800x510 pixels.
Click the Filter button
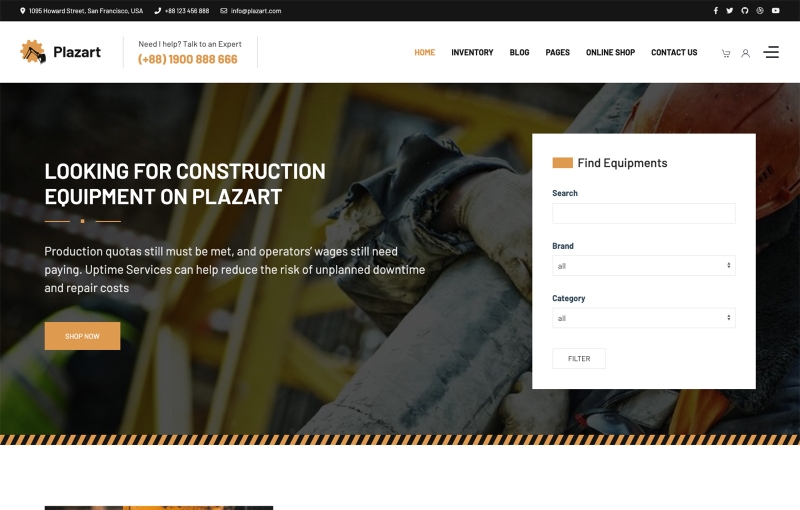(579, 359)
